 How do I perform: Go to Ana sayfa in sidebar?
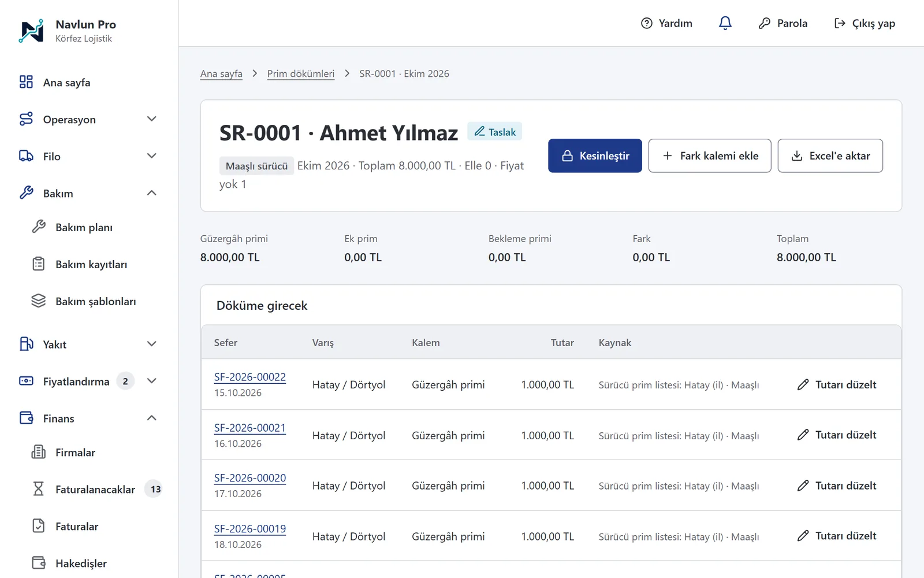click(90, 82)
